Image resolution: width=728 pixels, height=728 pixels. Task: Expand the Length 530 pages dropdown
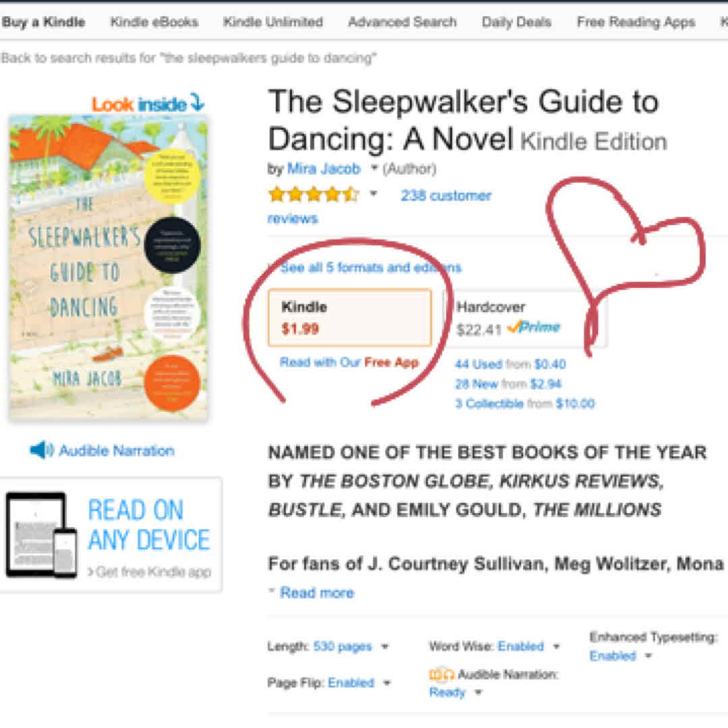pyautogui.click(x=385, y=647)
